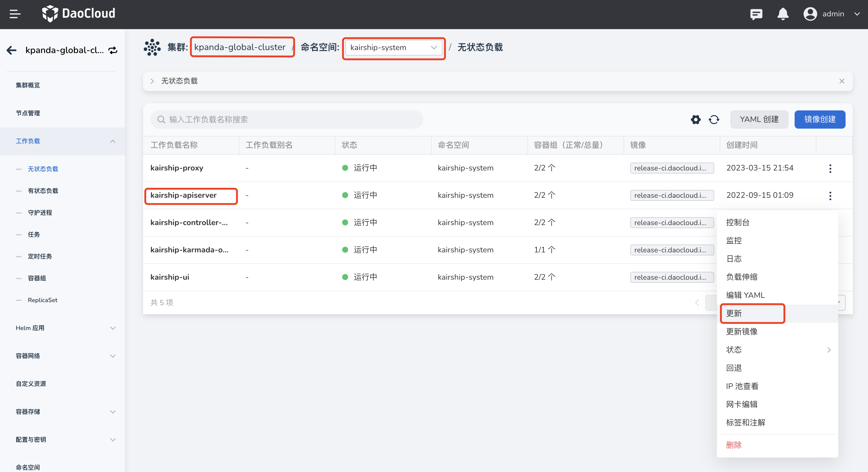
Task: Open table column settings gear
Action: coord(695,119)
